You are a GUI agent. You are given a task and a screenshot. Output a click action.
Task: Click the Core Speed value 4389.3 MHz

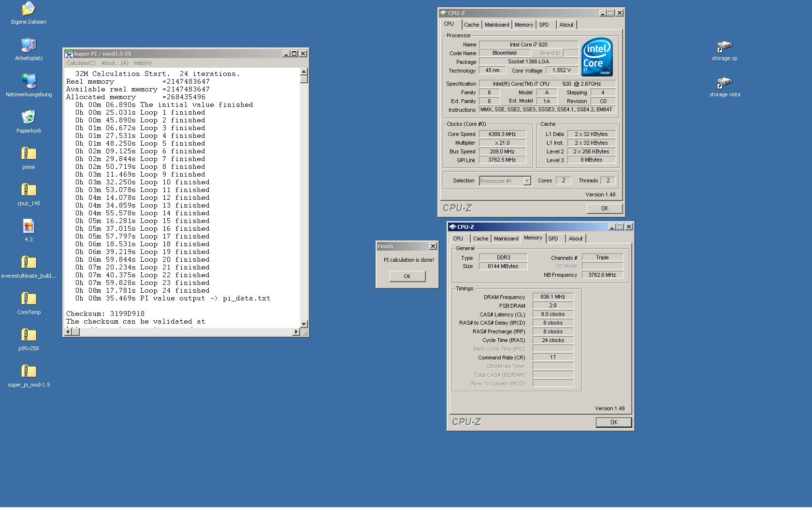click(x=502, y=134)
